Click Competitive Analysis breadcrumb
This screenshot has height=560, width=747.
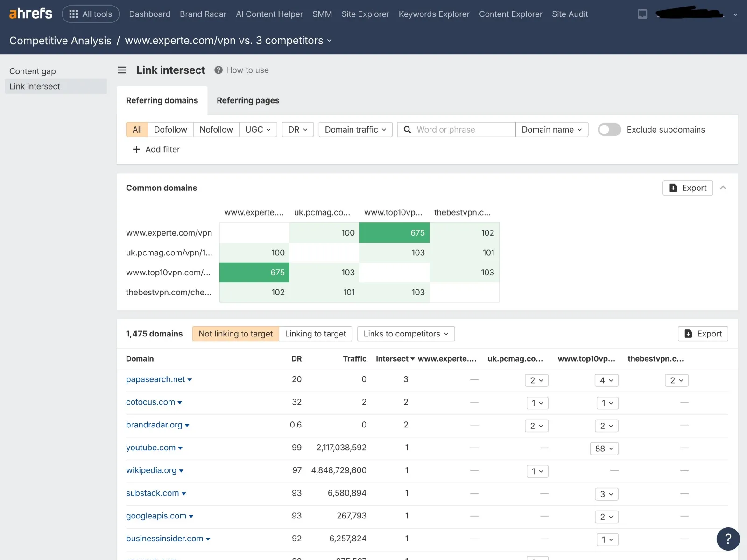[60, 41]
